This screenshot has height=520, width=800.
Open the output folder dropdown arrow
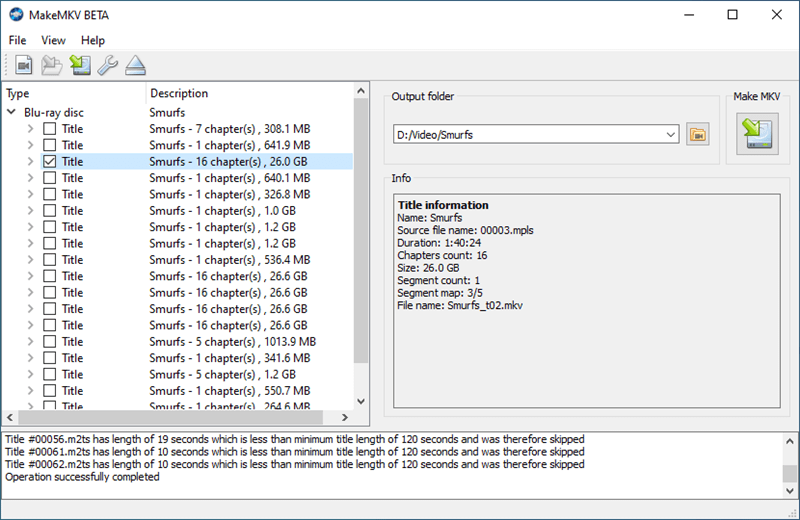coord(670,135)
